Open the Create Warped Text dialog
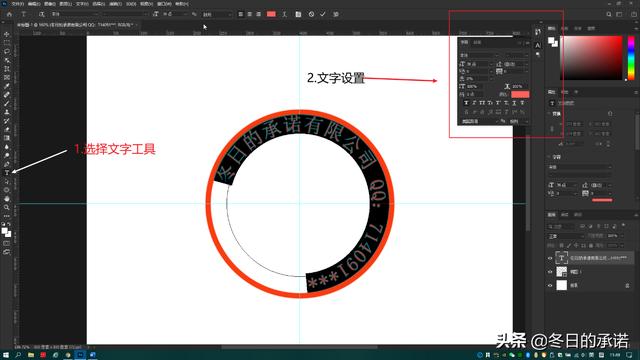 [284, 14]
